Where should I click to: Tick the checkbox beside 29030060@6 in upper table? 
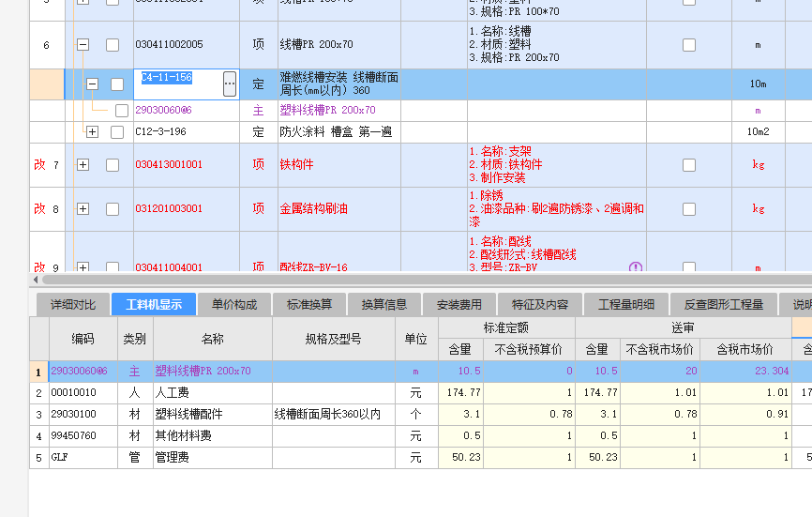(122, 111)
